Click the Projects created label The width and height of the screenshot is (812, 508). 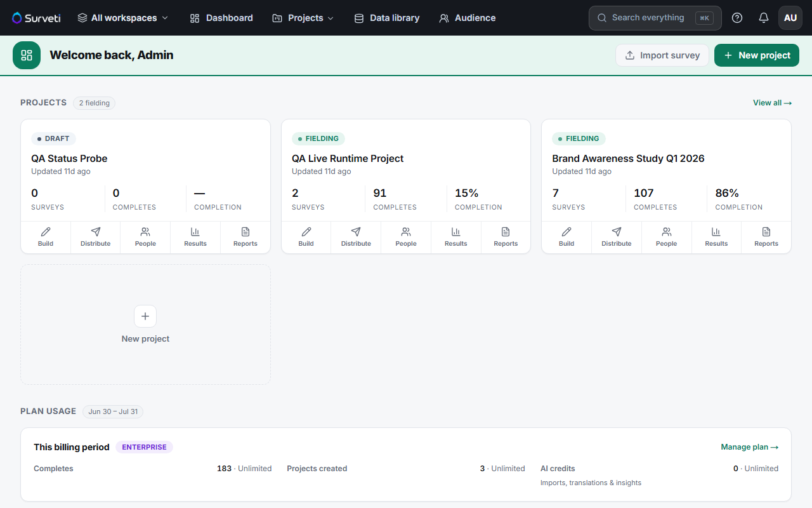317,469
